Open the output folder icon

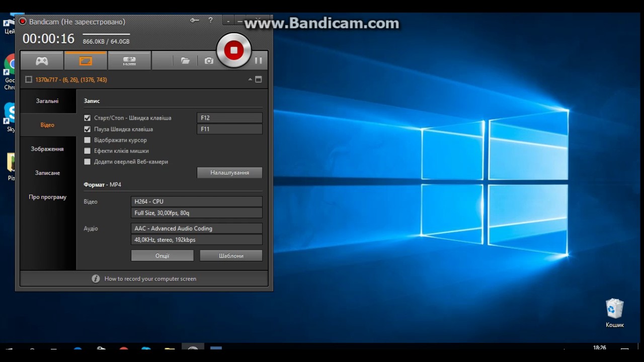coord(185,61)
